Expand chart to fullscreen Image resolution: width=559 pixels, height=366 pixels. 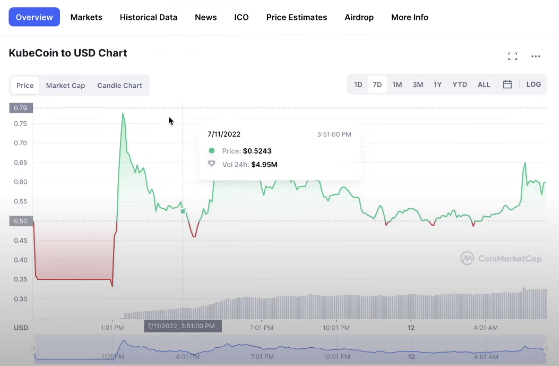coord(512,56)
